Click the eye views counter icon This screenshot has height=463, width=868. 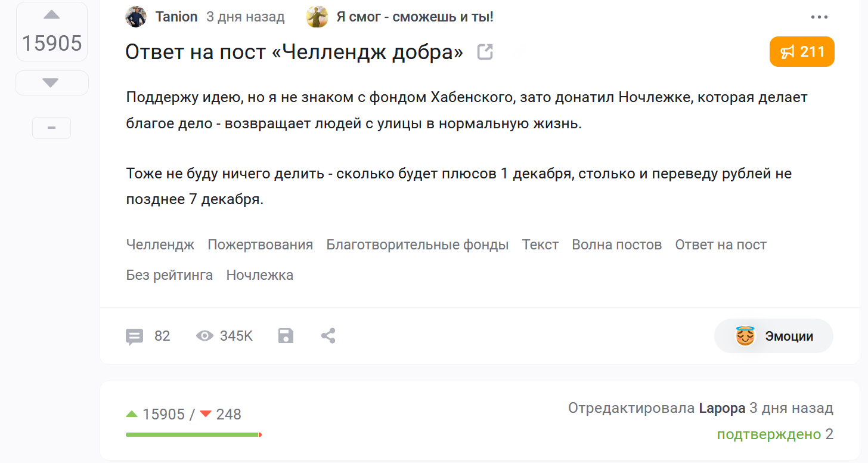[x=204, y=337]
